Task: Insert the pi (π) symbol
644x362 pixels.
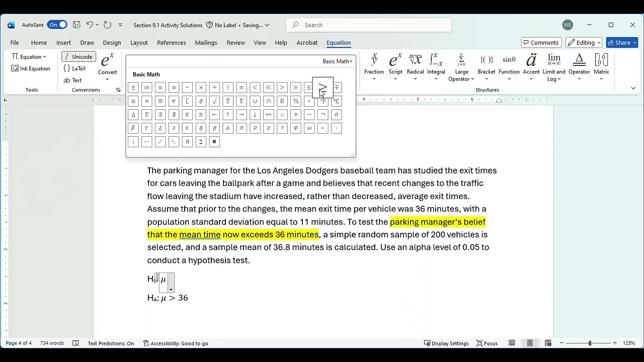Action: [x=242, y=128]
